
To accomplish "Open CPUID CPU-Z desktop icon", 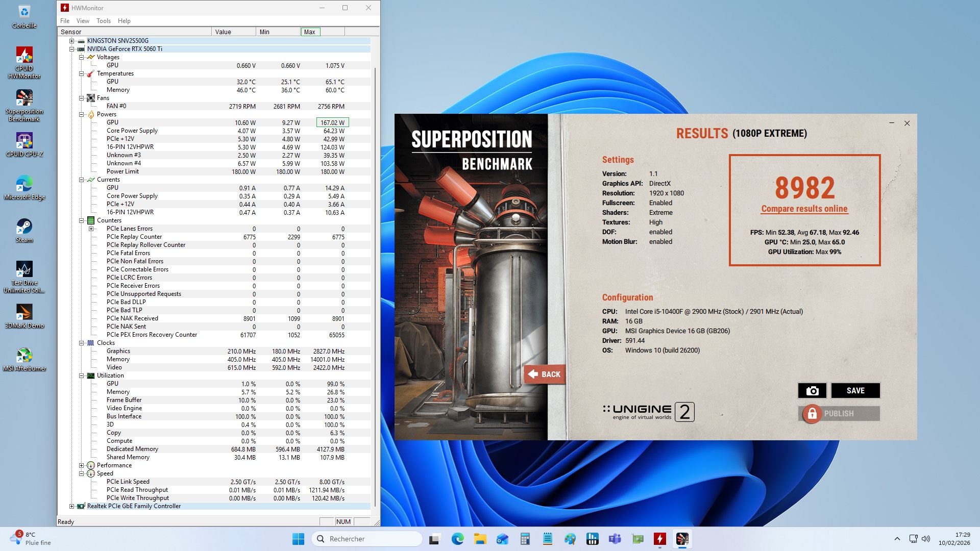I will [24, 141].
